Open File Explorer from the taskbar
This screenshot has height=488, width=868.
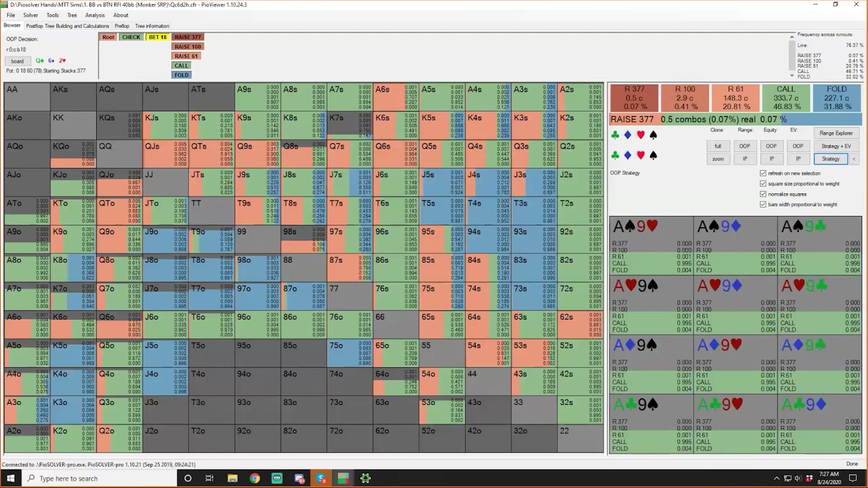232,478
